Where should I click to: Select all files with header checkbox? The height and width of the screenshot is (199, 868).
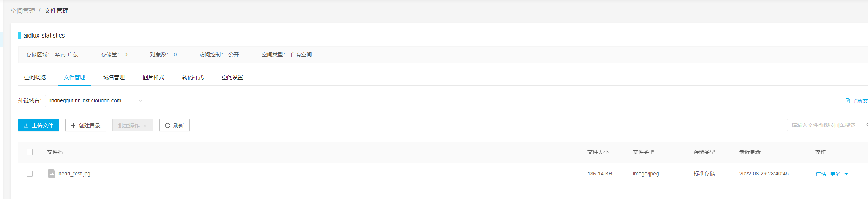click(x=30, y=152)
